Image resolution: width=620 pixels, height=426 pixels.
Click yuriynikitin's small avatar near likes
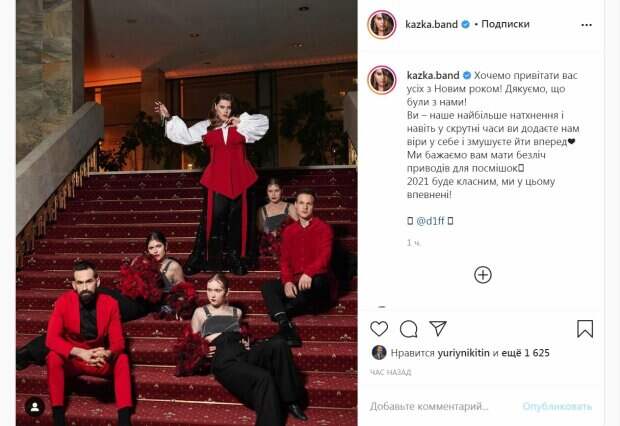coord(379,352)
